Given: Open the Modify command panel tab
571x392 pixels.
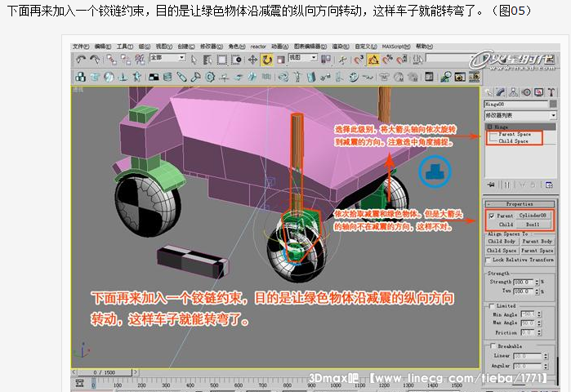Looking at the screenshot, I should pos(501,92).
